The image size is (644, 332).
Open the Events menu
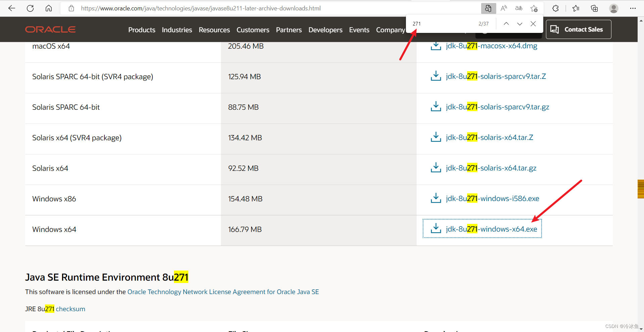[x=359, y=30]
